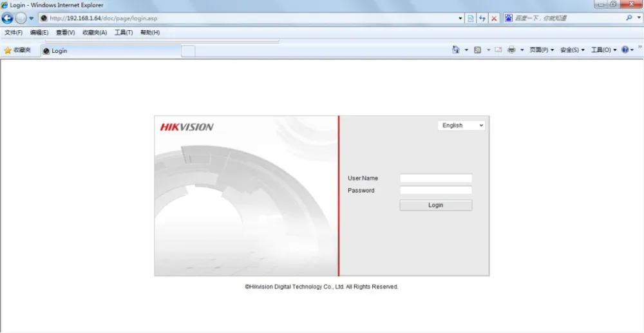644x333 pixels.
Task: Click the Password input field
Action: coord(436,190)
